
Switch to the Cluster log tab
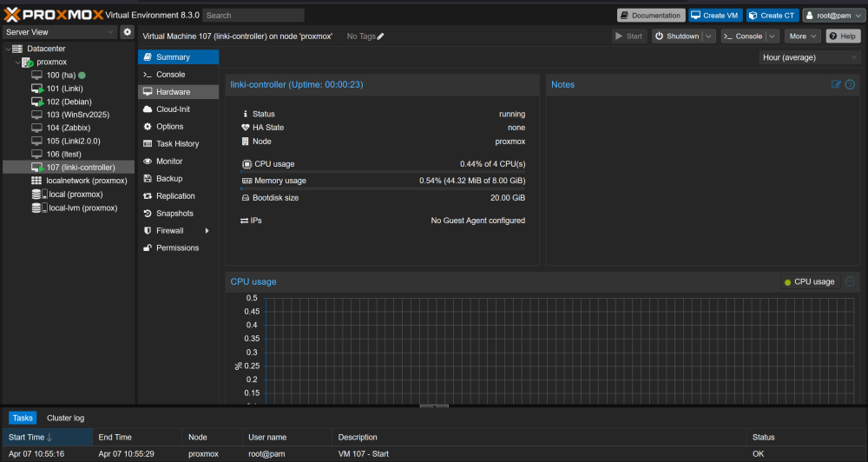[x=65, y=418]
